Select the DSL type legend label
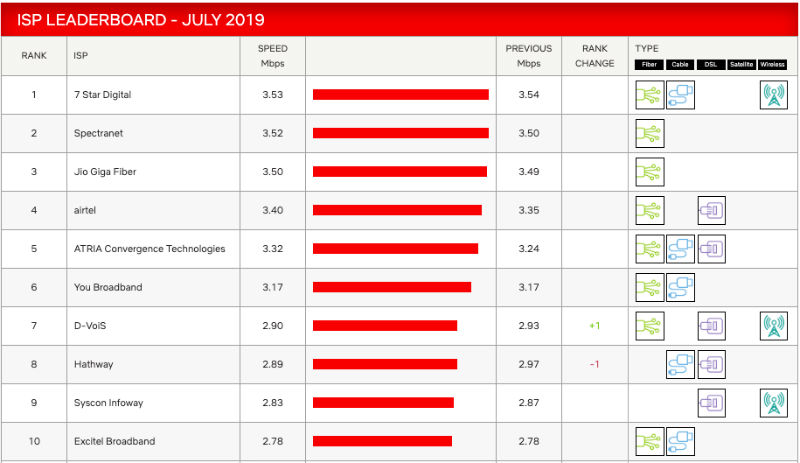The width and height of the screenshot is (800, 463). coord(711,64)
